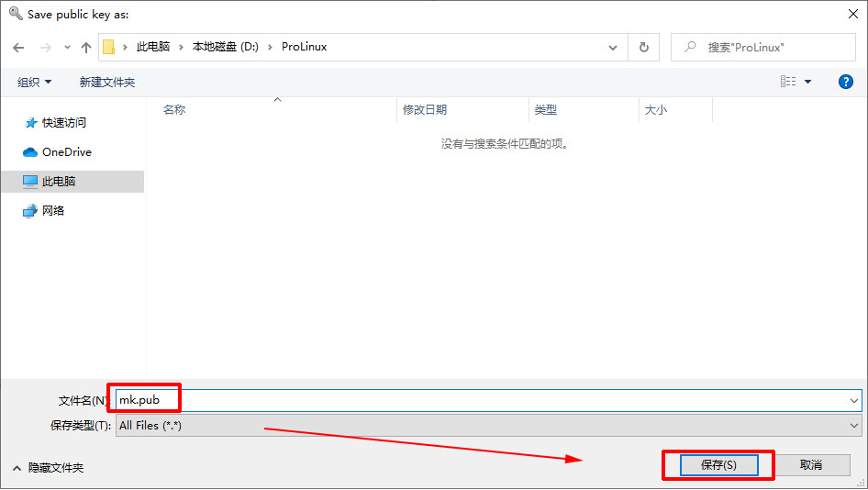Click the 保存(S) button
Image resolution: width=868 pixels, height=490 pixels.
coord(718,465)
